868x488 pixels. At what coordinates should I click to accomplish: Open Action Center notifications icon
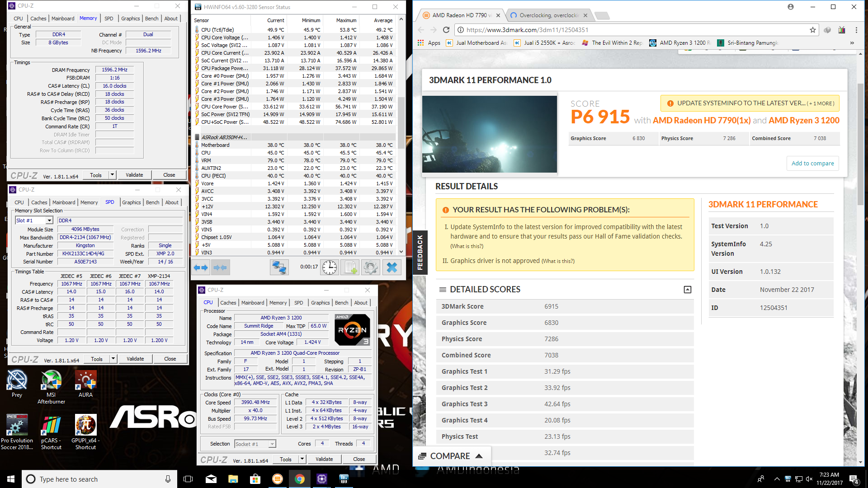coord(854,479)
